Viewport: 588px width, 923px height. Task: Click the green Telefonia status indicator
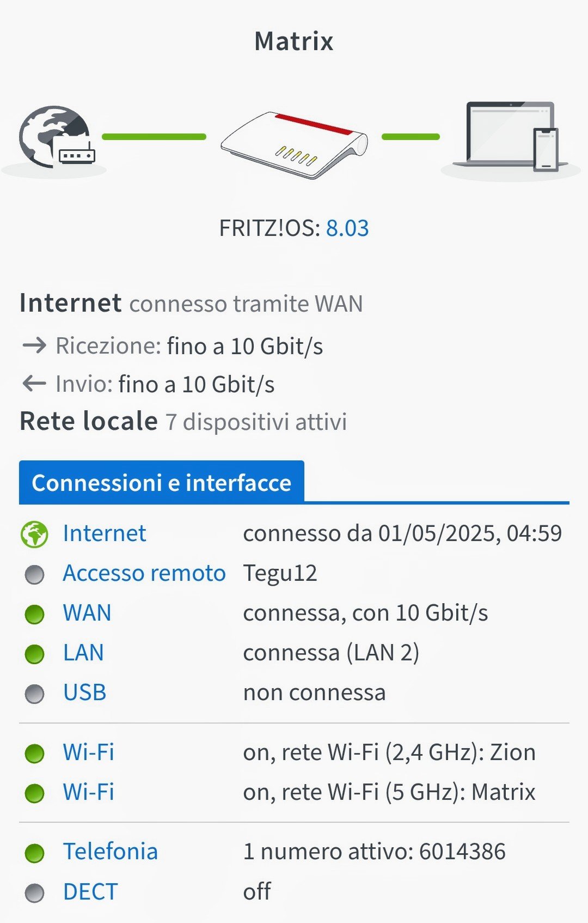[x=34, y=853]
